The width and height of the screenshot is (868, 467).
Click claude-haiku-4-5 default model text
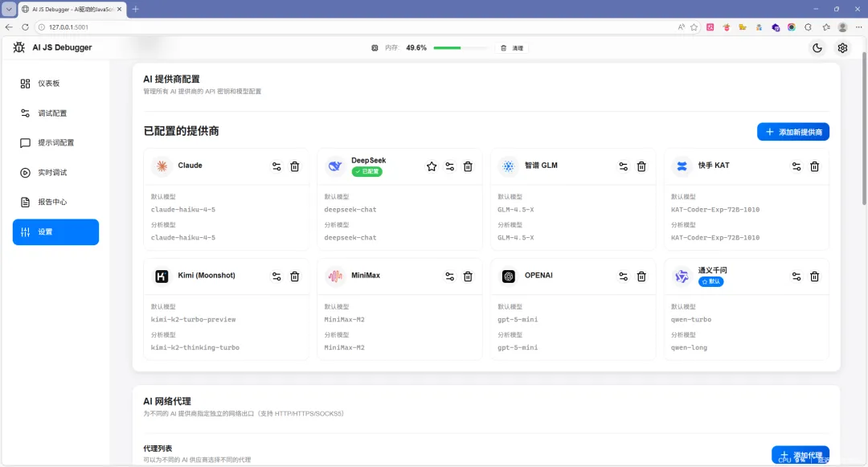183,210
